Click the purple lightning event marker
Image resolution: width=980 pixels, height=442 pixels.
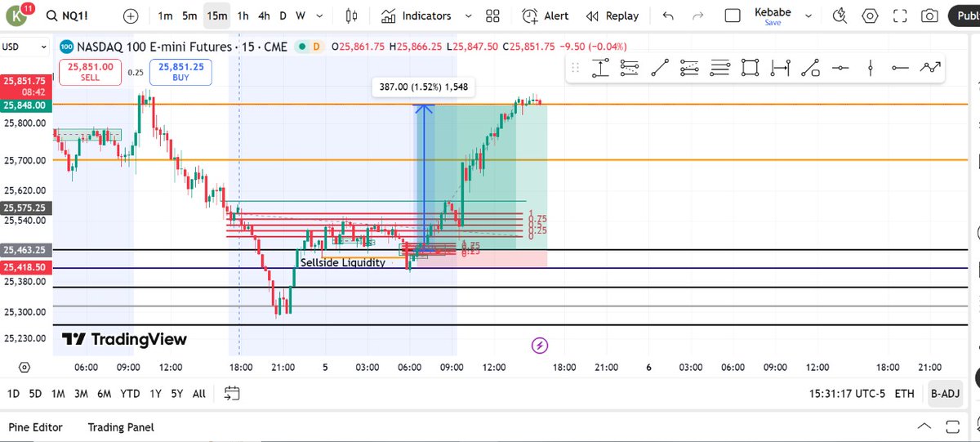(539, 346)
